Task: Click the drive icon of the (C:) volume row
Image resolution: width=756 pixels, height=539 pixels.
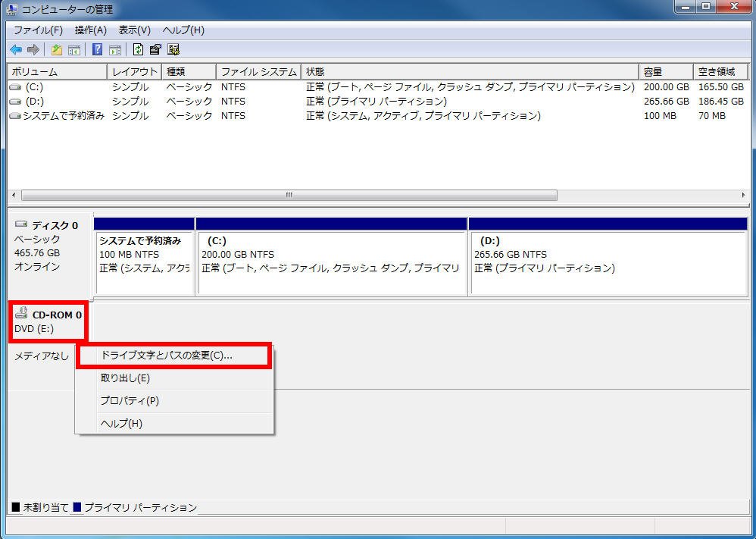Action: pyautogui.click(x=16, y=87)
